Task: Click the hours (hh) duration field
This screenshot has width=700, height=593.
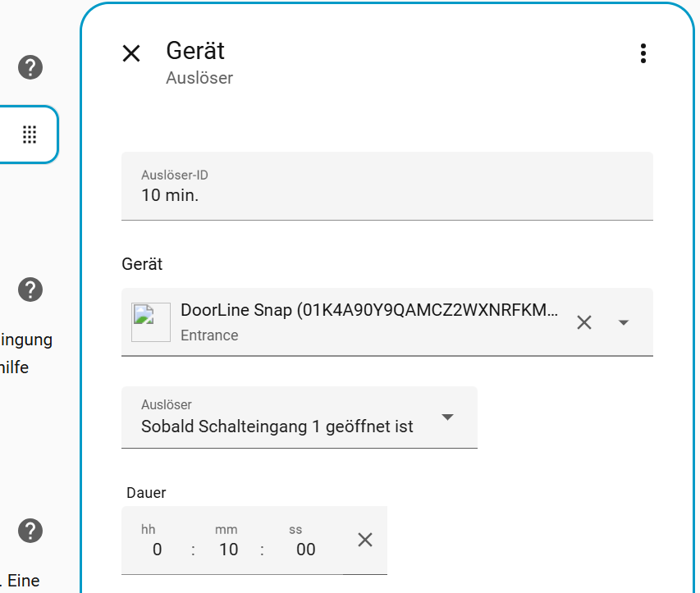Action: click(157, 549)
